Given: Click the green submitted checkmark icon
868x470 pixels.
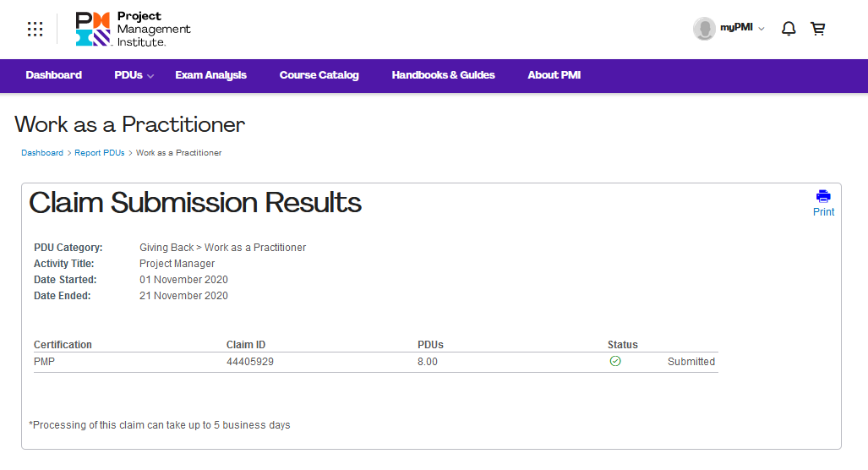Looking at the screenshot, I should coord(615,361).
